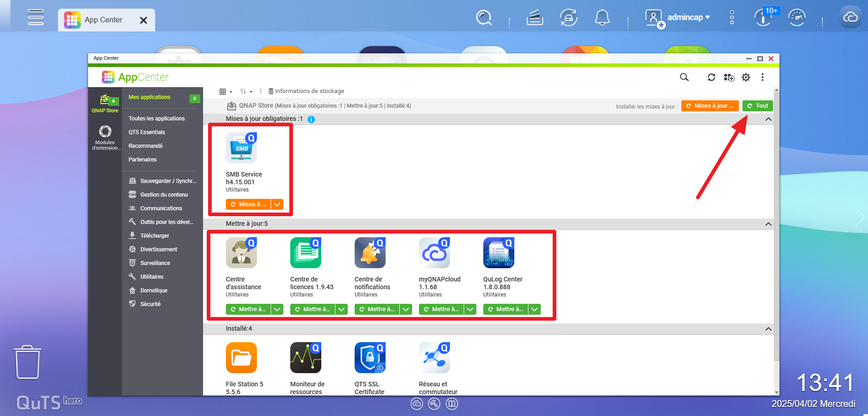Click Informations de stockage link
The width and height of the screenshot is (868, 416).
[x=306, y=91]
